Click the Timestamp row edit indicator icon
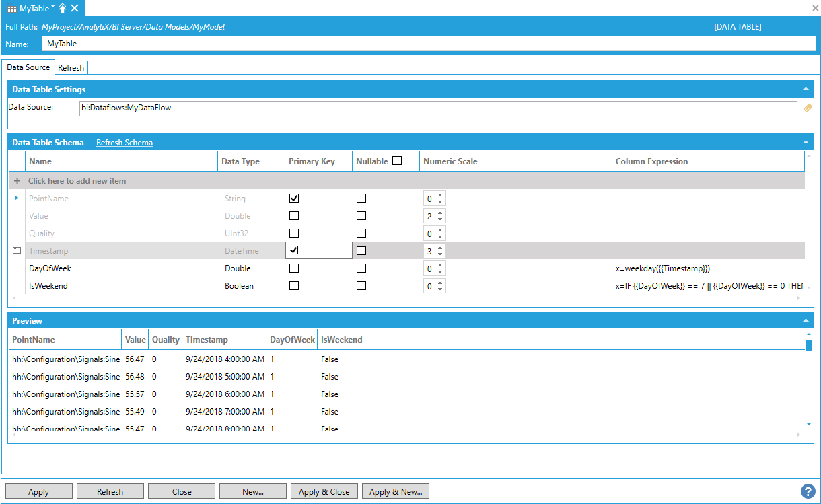821x504 pixels. point(17,250)
